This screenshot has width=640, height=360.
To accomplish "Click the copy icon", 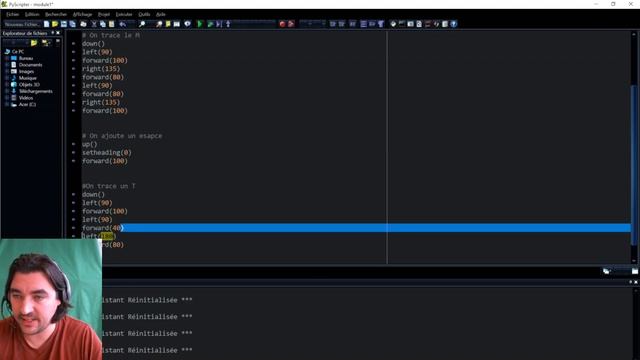I will coord(103,24).
